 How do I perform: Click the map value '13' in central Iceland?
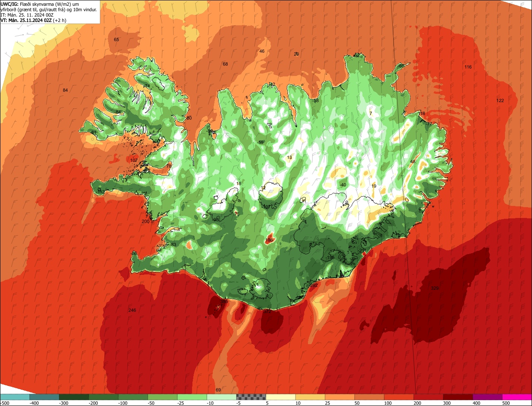click(x=289, y=157)
